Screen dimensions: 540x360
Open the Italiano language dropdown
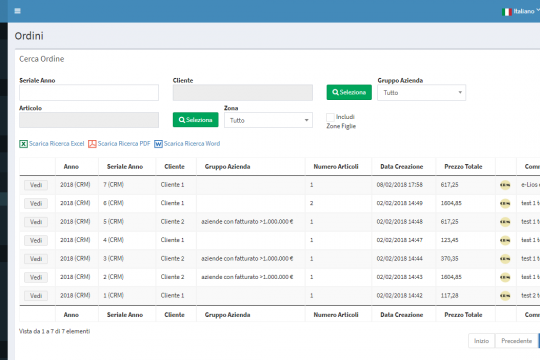[526, 11]
